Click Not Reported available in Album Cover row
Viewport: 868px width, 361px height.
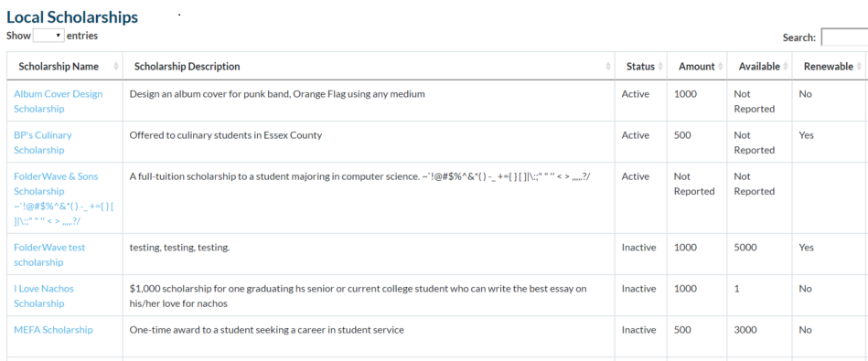pos(754,101)
